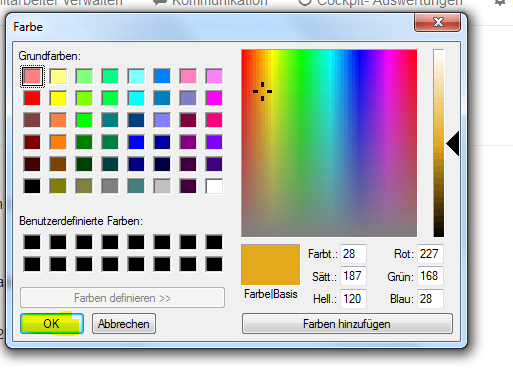This screenshot has width=513, height=377.
Task: Click the black brightness slider arrow
Action: point(453,144)
